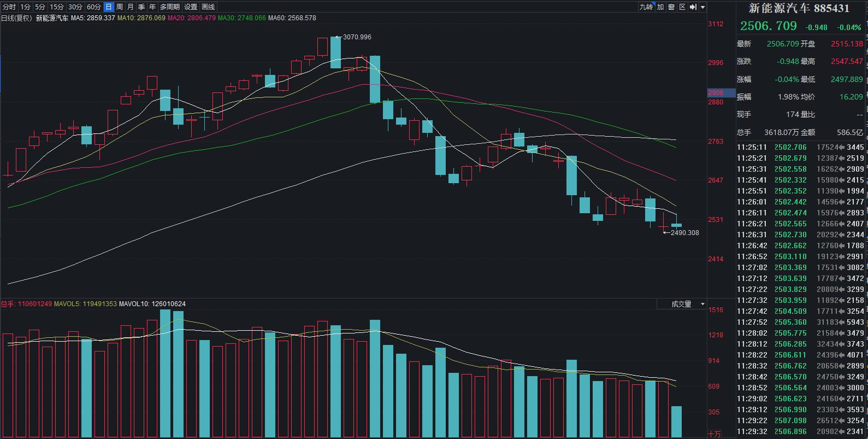Click the 新能源汽车 885431 title
The image size is (868, 439).
coord(799,8)
